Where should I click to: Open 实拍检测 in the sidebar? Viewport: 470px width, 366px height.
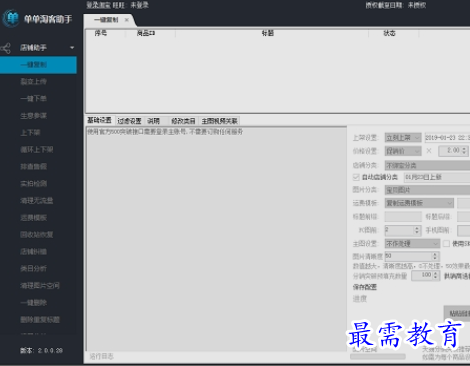(33, 183)
